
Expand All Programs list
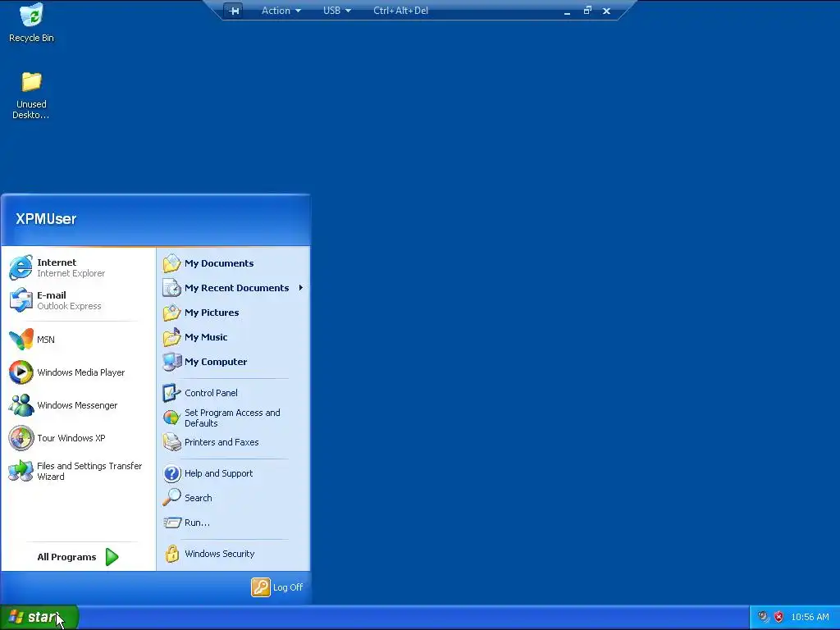pyautogui.click(x=78, y=557)
